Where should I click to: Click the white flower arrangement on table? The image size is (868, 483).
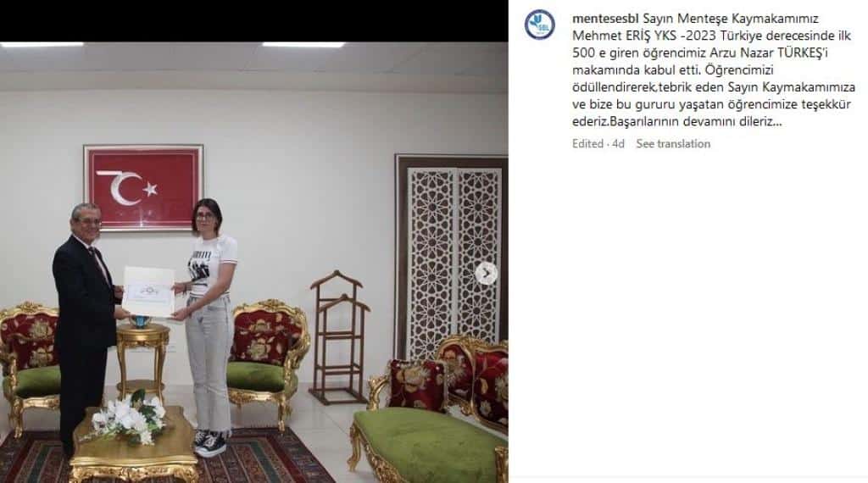(x=128, y=418)
